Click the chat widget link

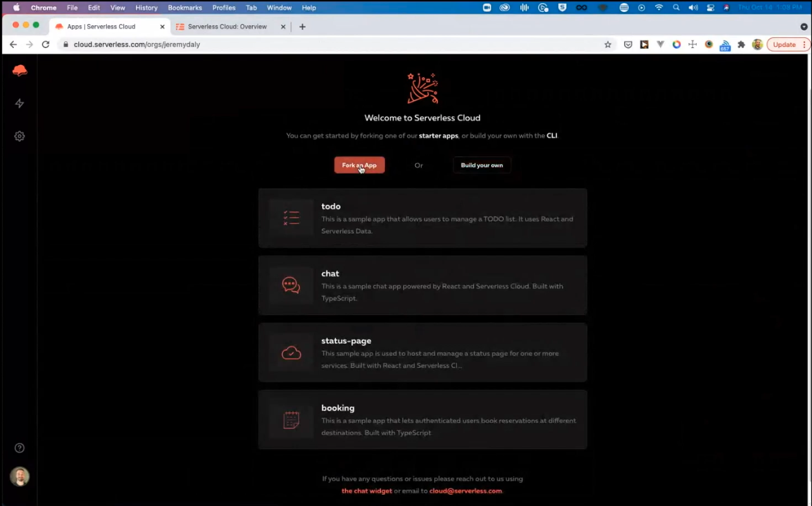coord(366,490)
